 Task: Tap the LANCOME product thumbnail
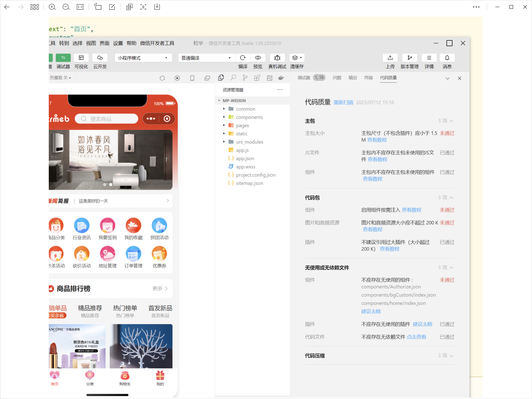pos(77,346)
